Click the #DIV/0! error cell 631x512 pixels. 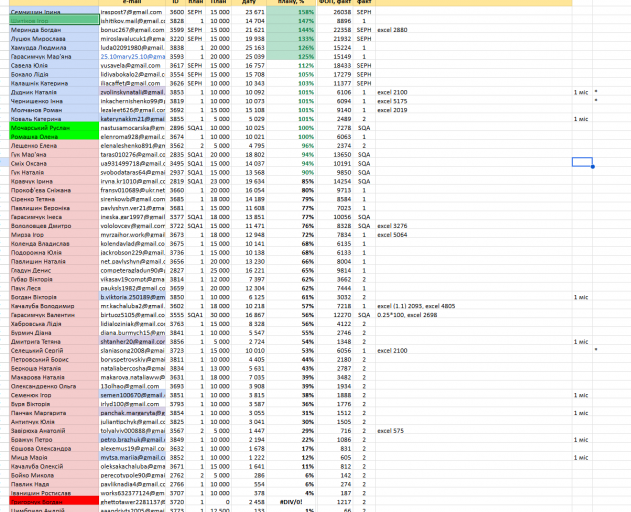pyautogui.click(x=291, y=502)
